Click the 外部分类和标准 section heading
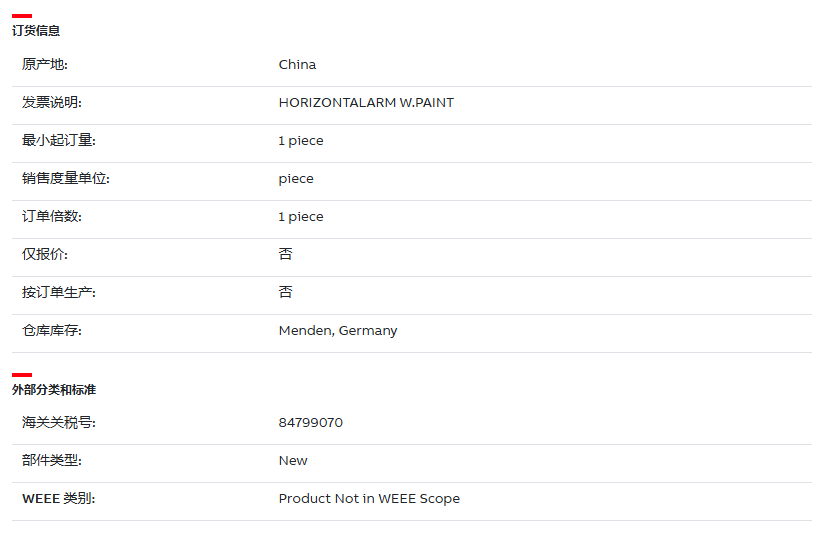The width and height of the screenshot is (830, 534). [54, 390]
